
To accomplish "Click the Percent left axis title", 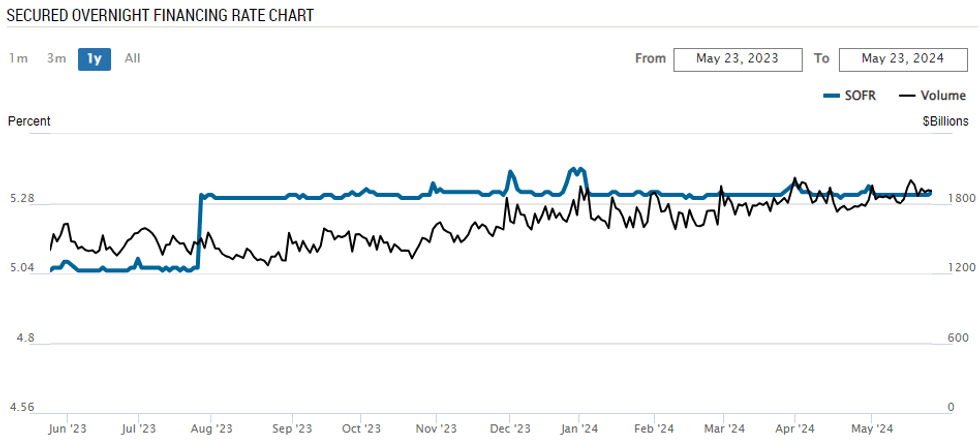I will (29, 122).
